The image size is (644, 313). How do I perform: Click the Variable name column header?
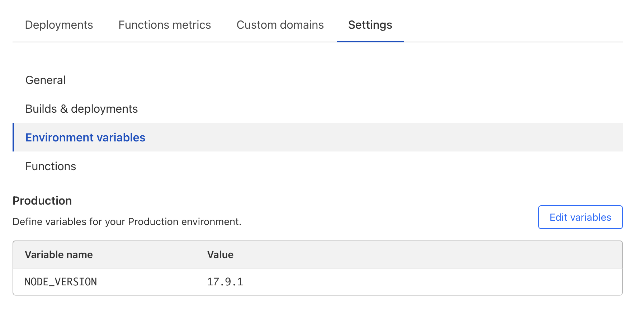(x=59, y=255)
